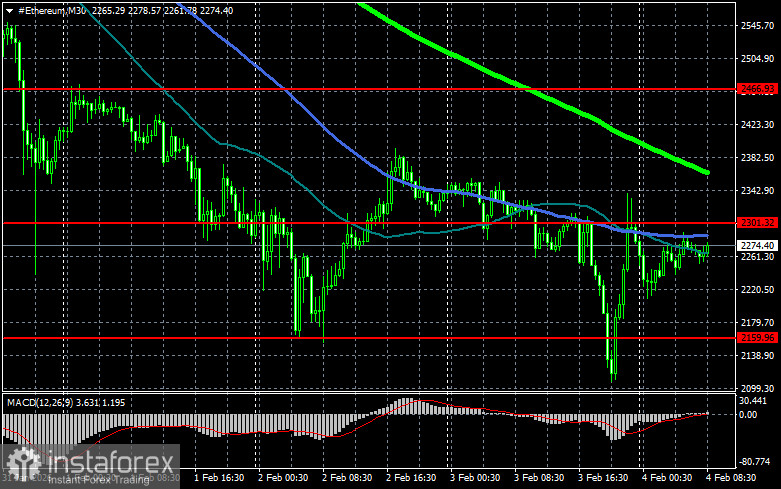The image size is (781, 489).
Task: Click the 3 Feb 16:30 time label
Action: click(x=603, y=478)
